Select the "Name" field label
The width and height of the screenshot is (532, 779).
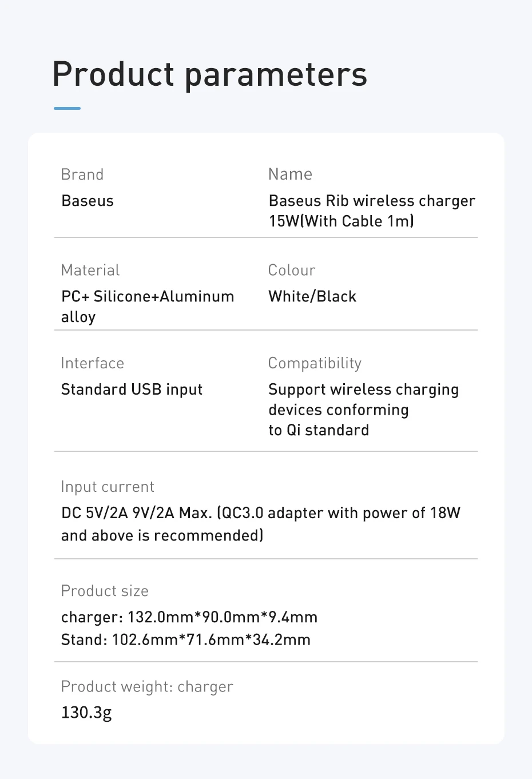click(290, 174)
